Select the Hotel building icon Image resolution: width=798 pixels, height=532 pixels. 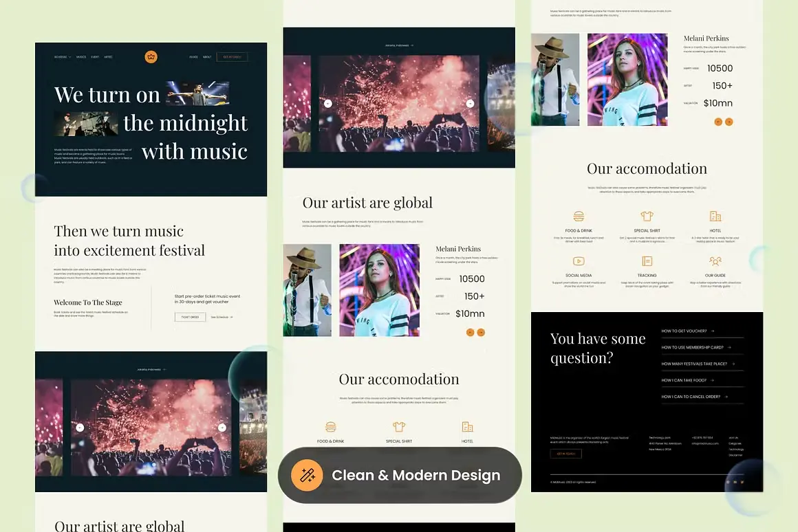coord(715,217)
